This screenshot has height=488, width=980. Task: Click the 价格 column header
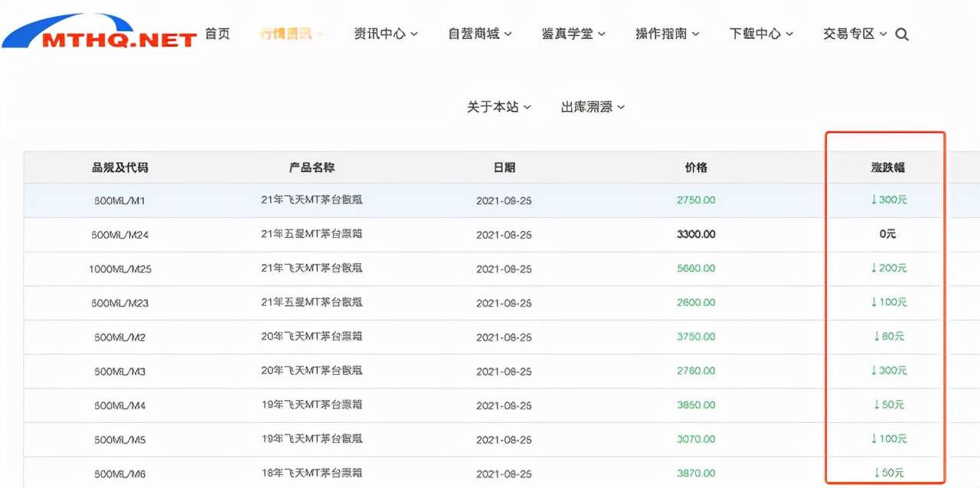pos(696,168)
